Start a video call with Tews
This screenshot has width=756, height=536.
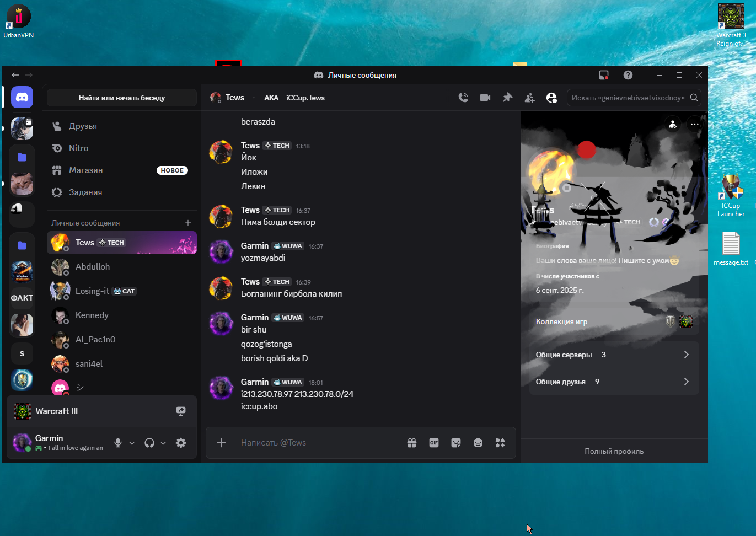coord(485,98)
